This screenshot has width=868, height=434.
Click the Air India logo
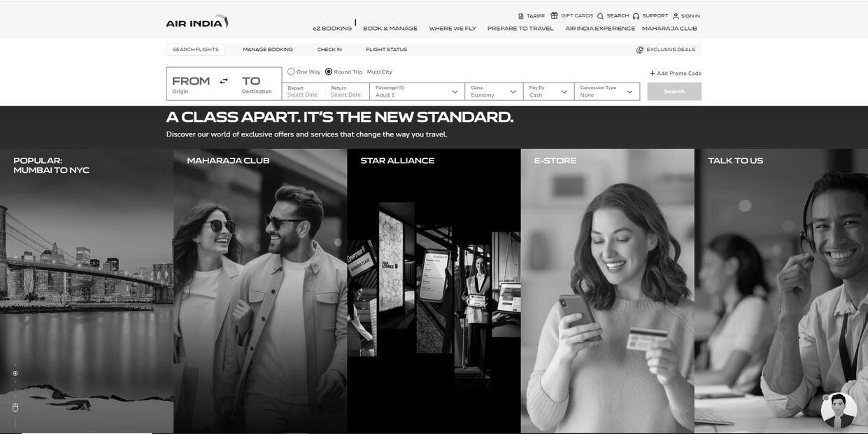pos(197,22)
